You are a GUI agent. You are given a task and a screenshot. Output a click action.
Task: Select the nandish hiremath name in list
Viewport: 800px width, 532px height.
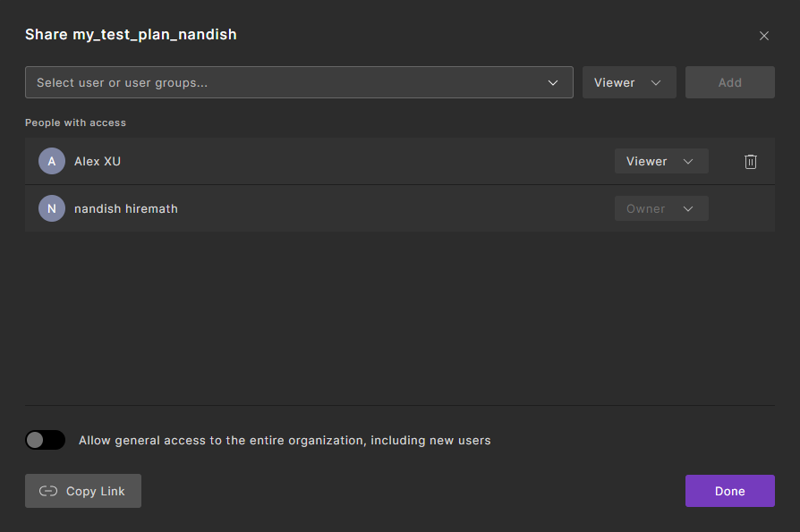[126, 209]
